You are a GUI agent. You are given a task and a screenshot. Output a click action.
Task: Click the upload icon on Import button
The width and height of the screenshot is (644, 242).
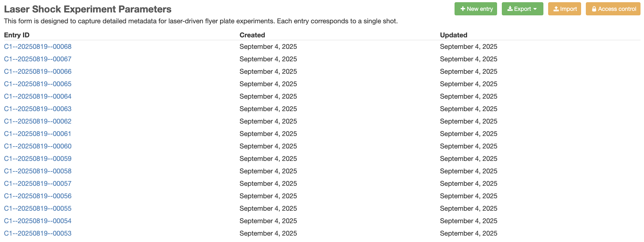(556, 9)
